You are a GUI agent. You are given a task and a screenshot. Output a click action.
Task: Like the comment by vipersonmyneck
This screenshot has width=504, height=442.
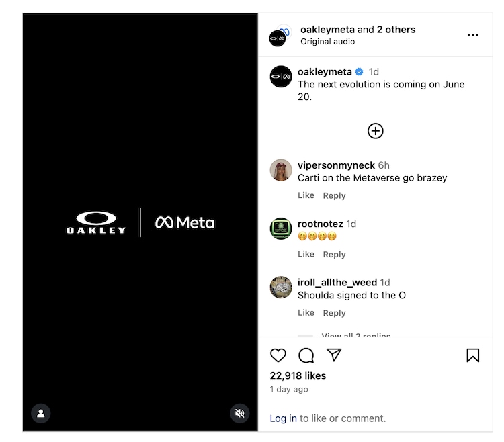(x=306, y=195)
